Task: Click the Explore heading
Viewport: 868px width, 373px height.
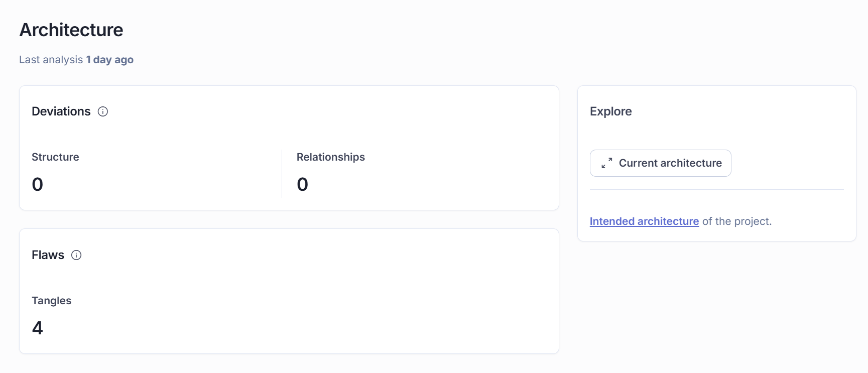Action: point(610,111)
